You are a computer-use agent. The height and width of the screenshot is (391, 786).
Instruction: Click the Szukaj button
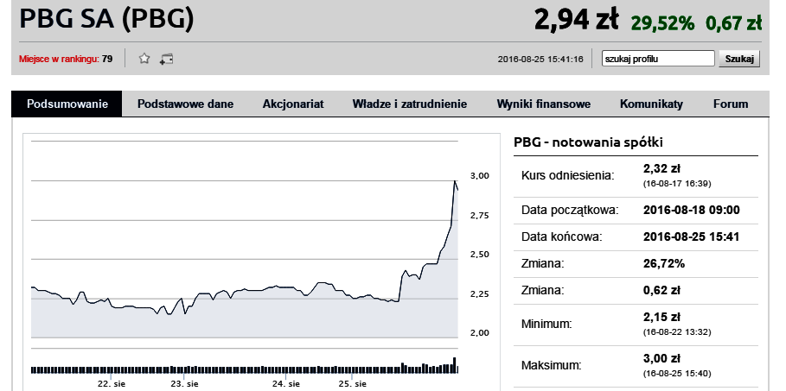coord(739,59)
